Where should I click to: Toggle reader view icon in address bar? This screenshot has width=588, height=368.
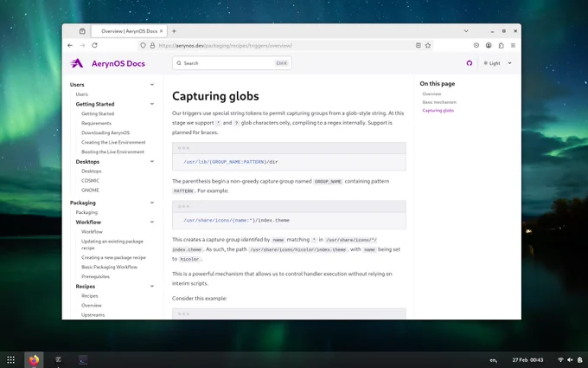419,45
